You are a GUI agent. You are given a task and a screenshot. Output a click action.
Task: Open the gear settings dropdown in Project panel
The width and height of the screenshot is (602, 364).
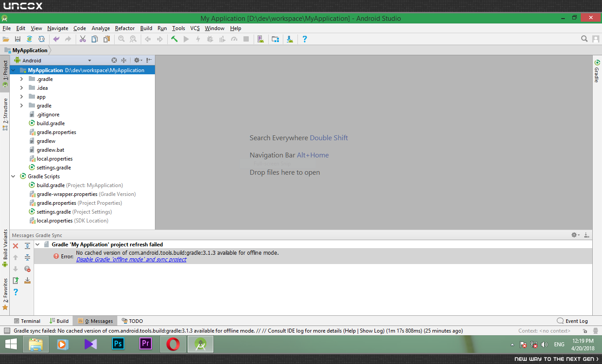[x=138, y=60]
